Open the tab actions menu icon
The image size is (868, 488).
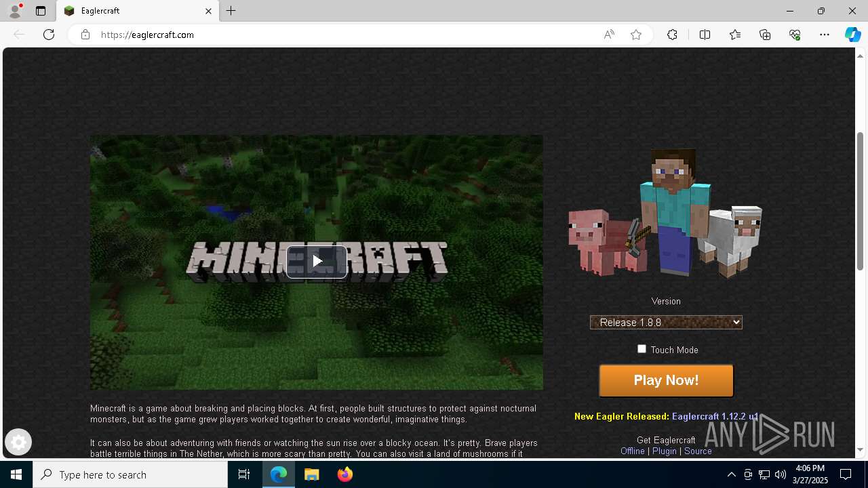coord(41,11)
